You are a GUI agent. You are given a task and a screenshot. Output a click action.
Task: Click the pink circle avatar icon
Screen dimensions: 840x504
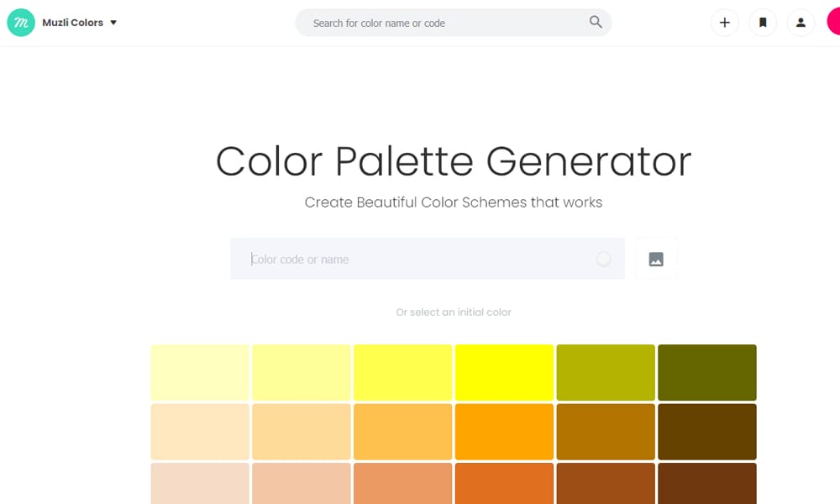click(836, 23)
